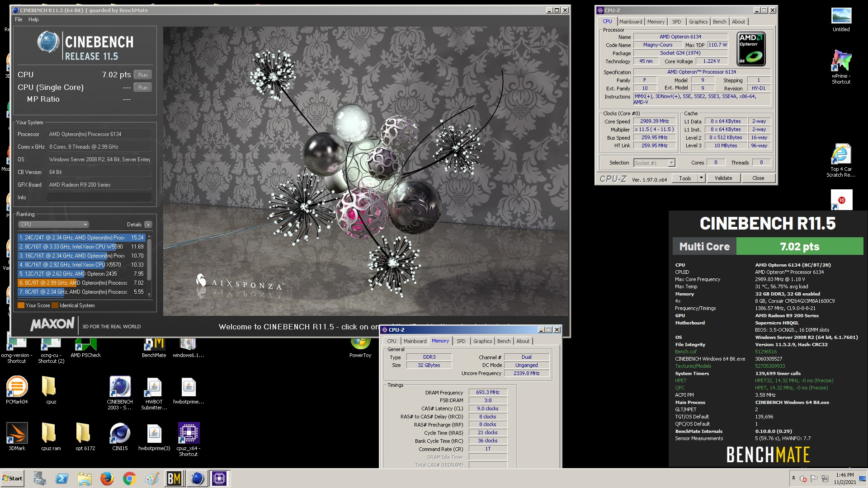Open the Tools dropdown arrow in CPU-Z

[x=701, y=178]
